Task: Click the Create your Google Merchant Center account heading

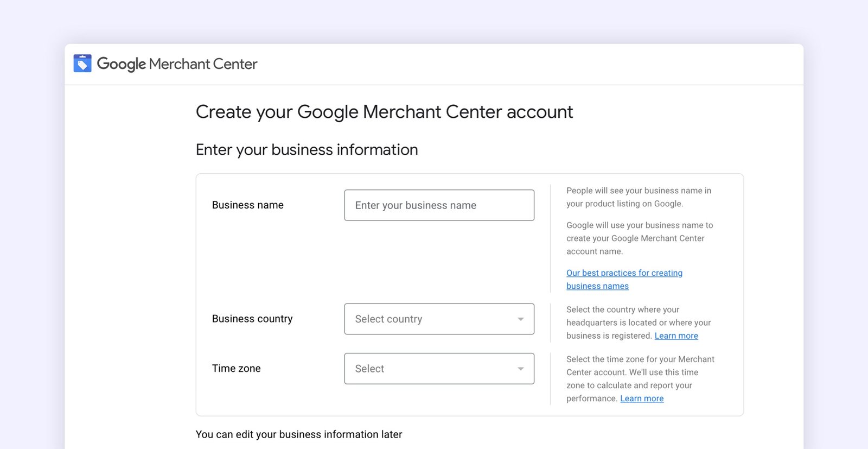Action: (384, 112)
